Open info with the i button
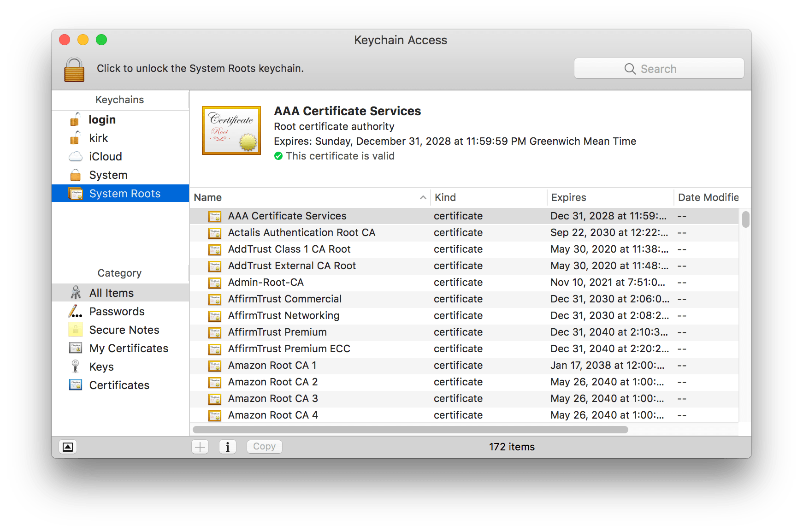This screenshot has height=532, width=803. coord(227,447)
